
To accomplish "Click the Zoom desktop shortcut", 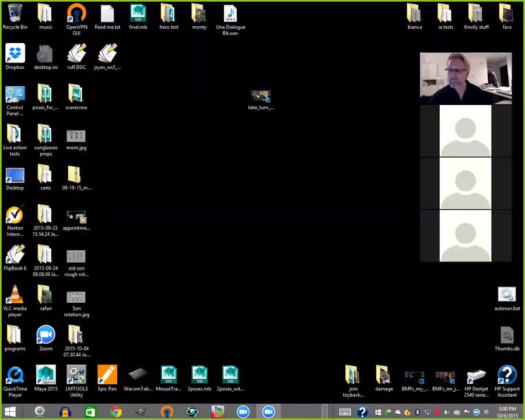I will tap(45, 338).
